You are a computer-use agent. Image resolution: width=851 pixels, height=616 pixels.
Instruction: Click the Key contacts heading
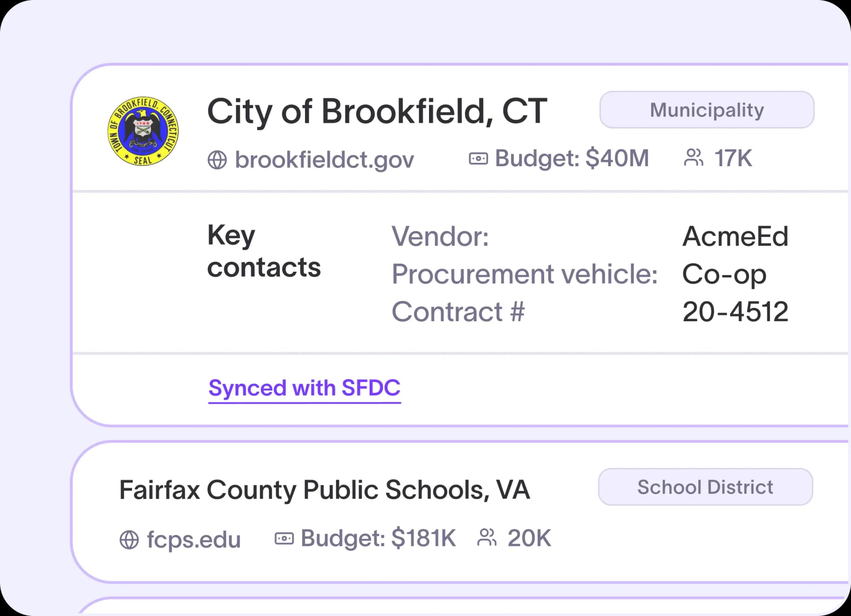(264, 251)
